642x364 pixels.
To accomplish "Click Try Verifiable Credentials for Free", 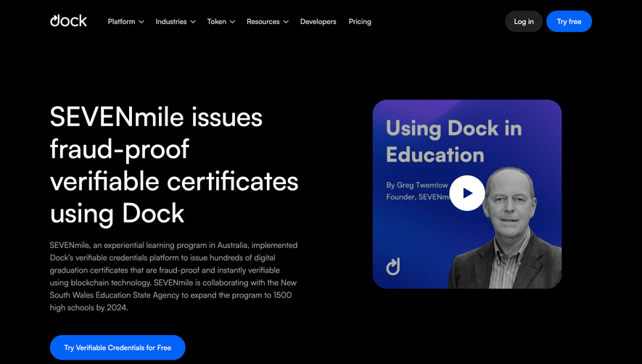I will 118,347.
